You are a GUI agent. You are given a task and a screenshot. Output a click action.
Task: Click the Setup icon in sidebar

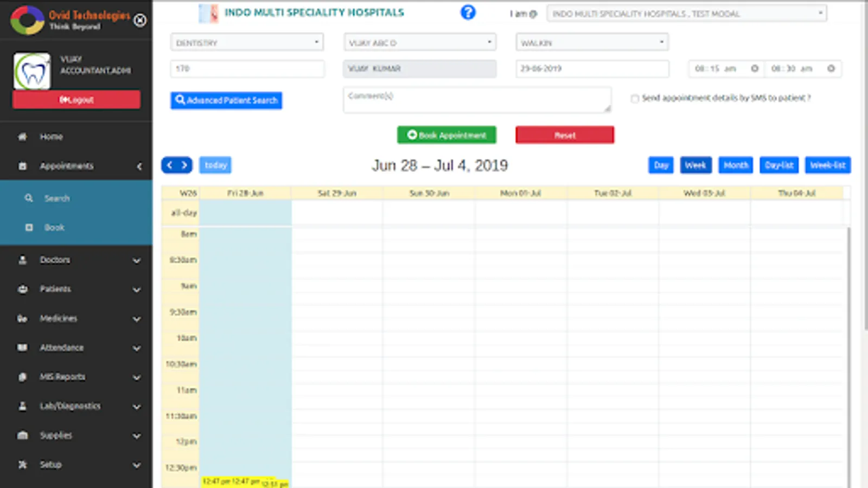click(x=22, y=465)
